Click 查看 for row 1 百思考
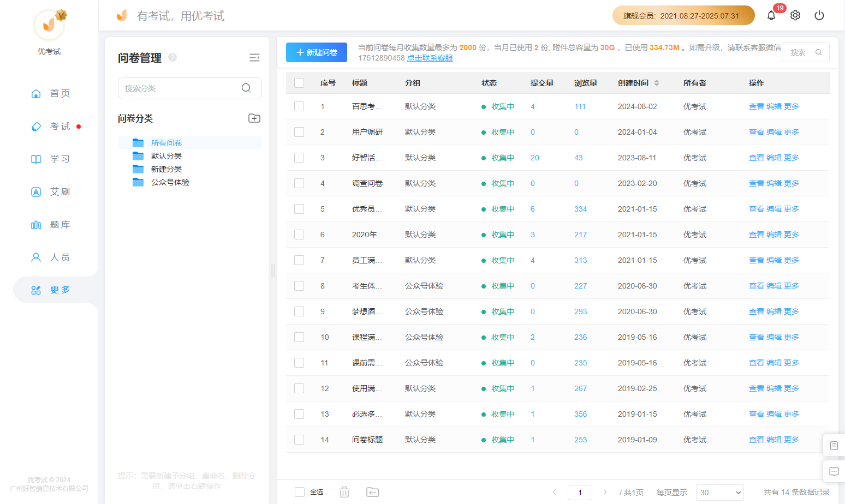845x504 pixels. click(757, 106)
